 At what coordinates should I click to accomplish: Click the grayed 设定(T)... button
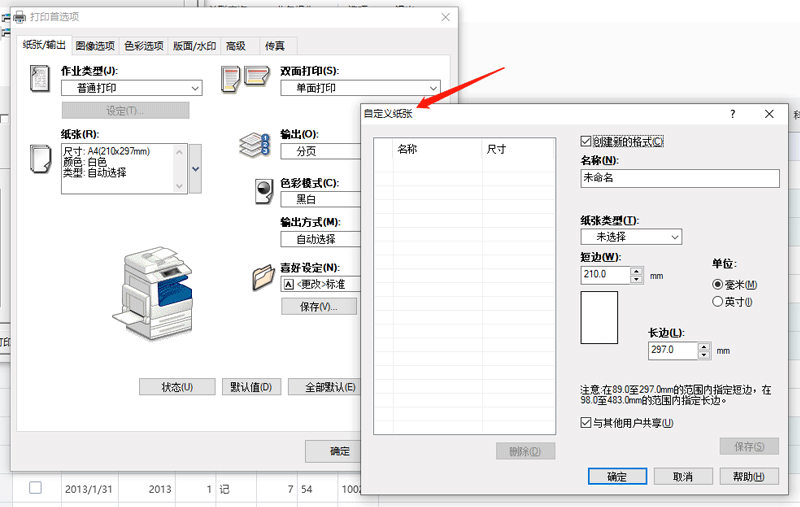point(126,111)
